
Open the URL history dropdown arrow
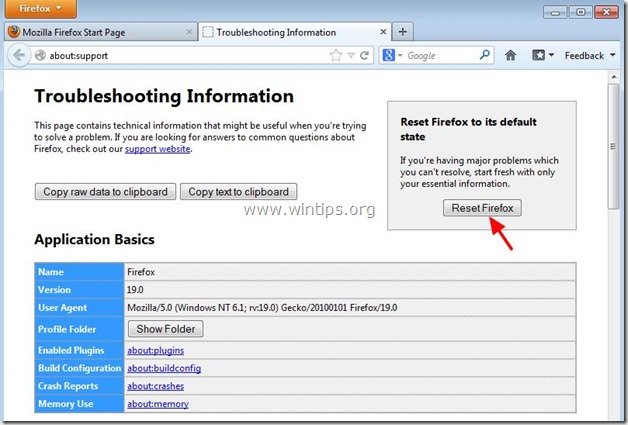[351, 55]
